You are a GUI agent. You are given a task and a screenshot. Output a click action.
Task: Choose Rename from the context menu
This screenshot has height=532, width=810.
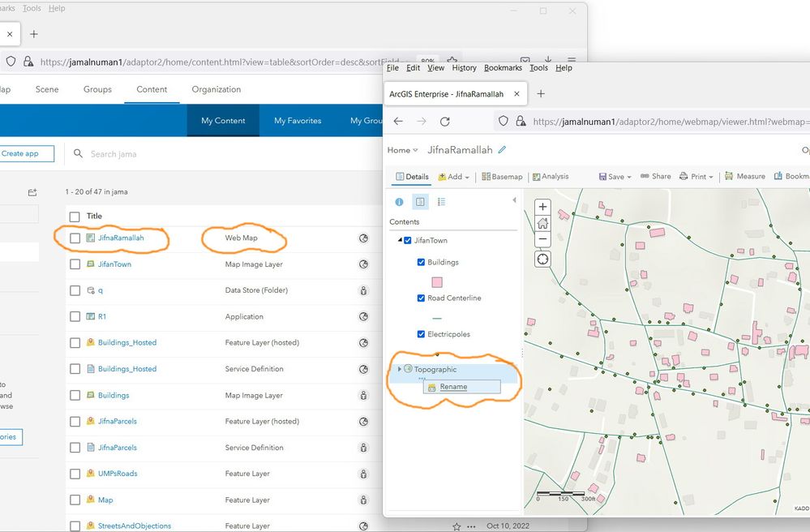pyautogui.click(x=453, y=387)
